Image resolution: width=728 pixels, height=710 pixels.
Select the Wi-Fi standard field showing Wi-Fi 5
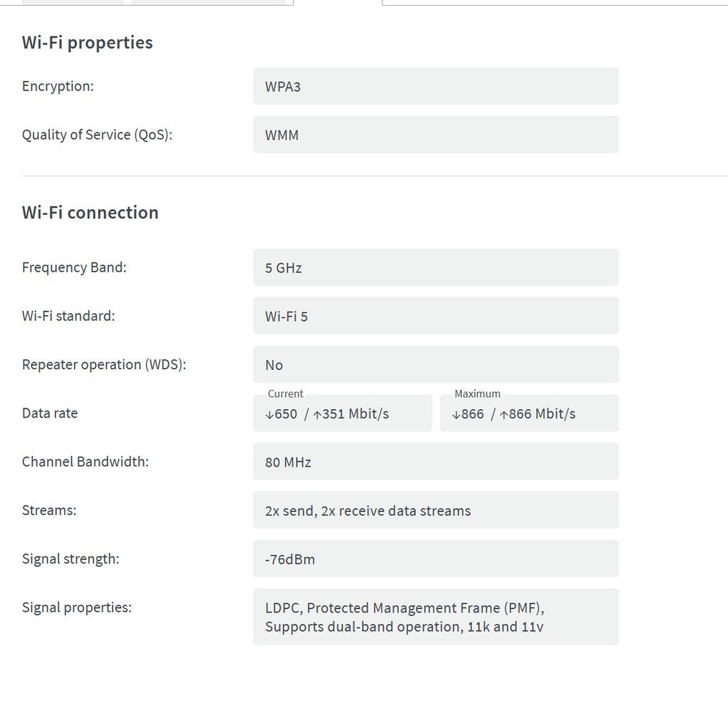(435, 316)
